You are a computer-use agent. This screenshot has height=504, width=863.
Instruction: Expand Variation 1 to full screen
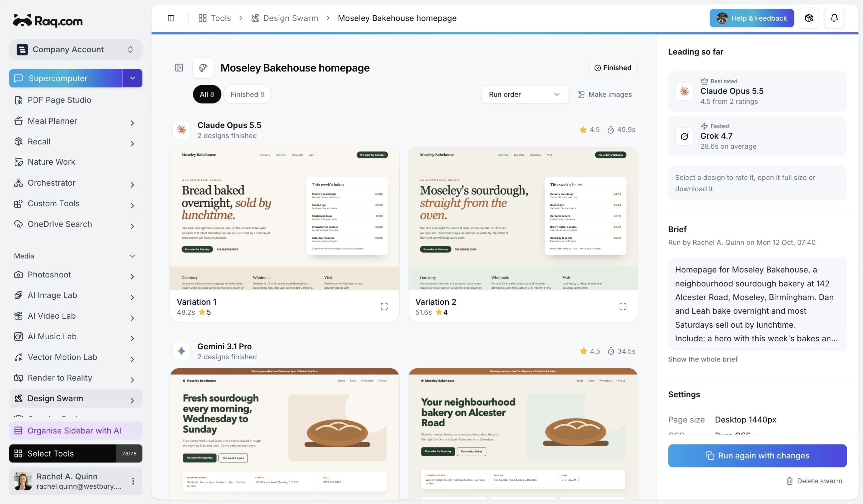pos(384,306)
